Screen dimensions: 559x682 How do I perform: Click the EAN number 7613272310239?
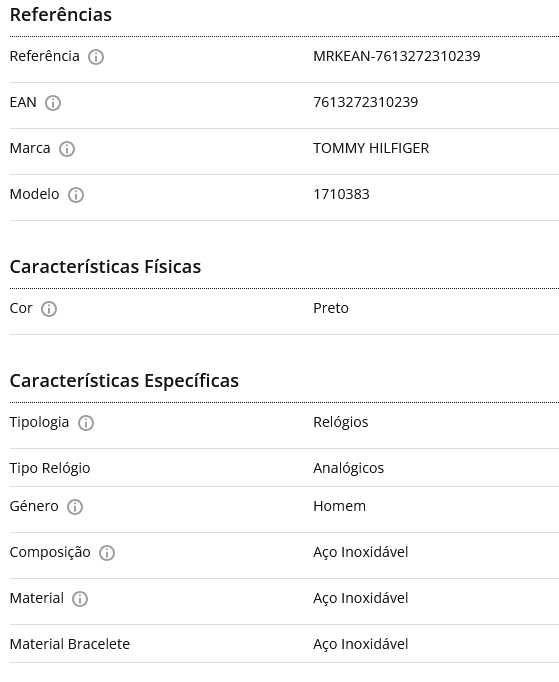[x=365, y=102]
